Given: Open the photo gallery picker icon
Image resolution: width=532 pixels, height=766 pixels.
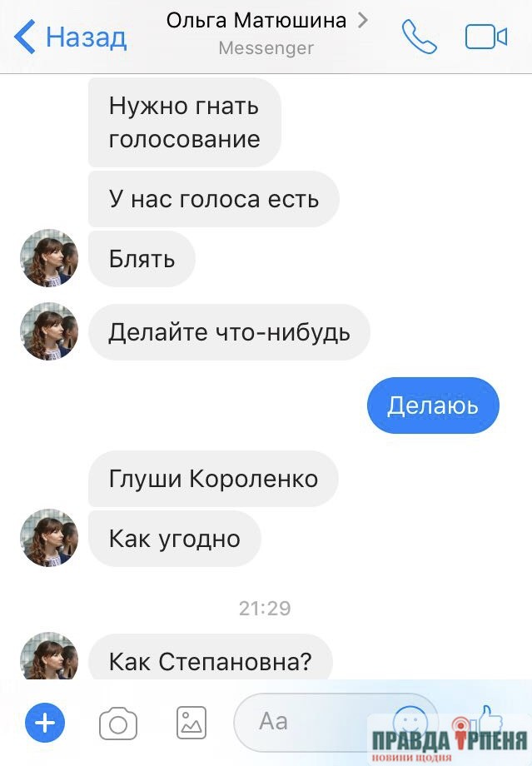Looking at the screenshot, I should [191, 723].
